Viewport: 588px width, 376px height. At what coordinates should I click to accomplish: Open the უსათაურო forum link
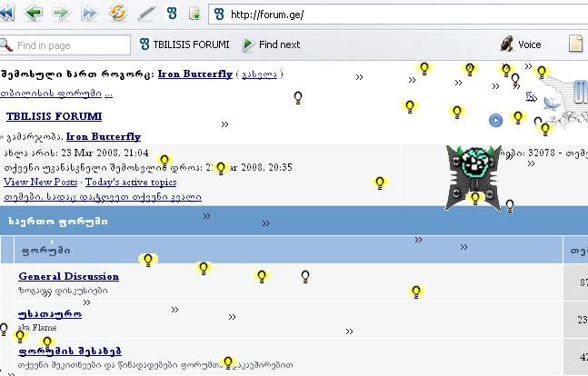pyautogui.click(x=50, y=313)
